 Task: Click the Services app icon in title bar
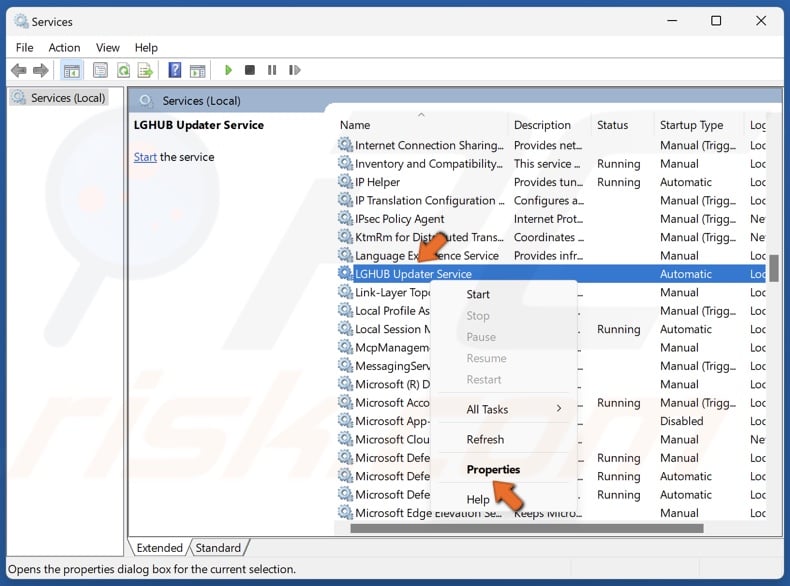point(21,21)
